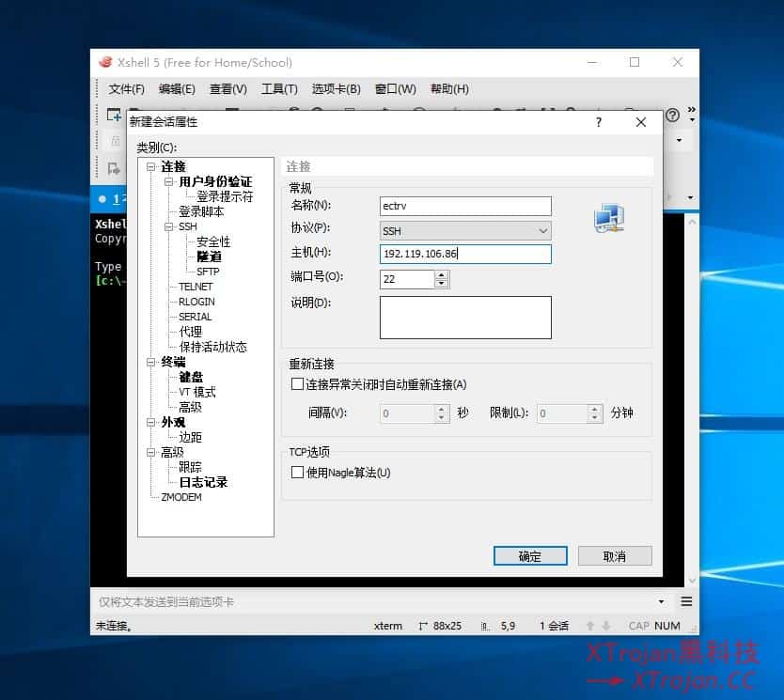The image size is (784, 700).
Task: Open the 文件(F) menu
Action: [x=127, y=89]
